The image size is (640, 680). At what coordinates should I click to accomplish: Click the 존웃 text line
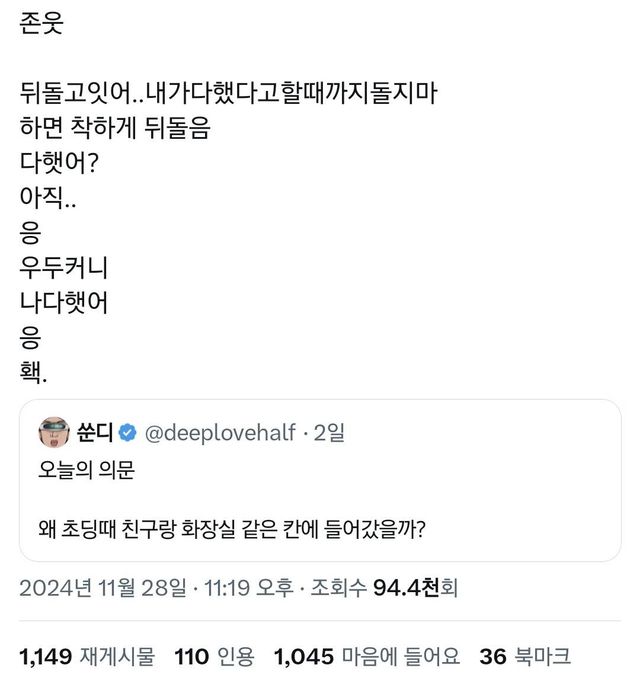point(41,25)
